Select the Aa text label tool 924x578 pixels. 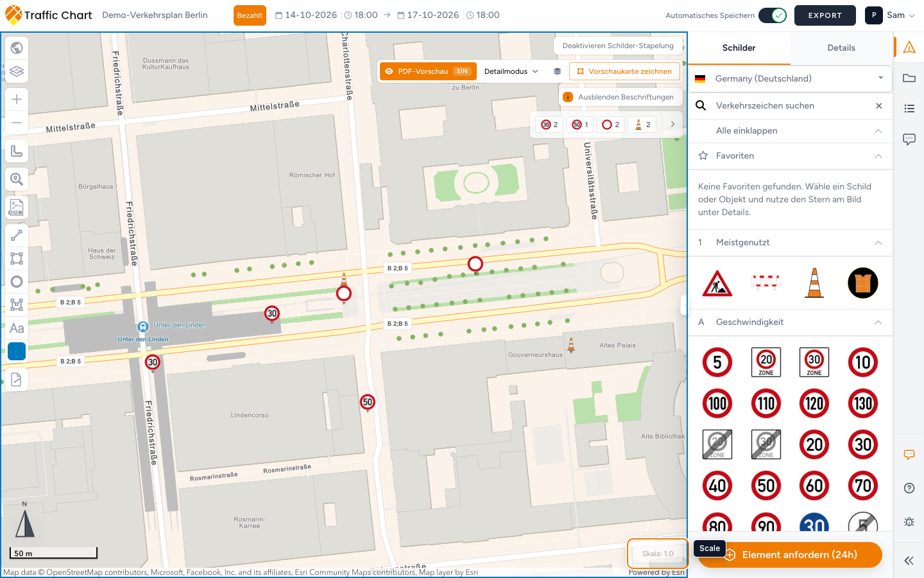pos(17,328)
